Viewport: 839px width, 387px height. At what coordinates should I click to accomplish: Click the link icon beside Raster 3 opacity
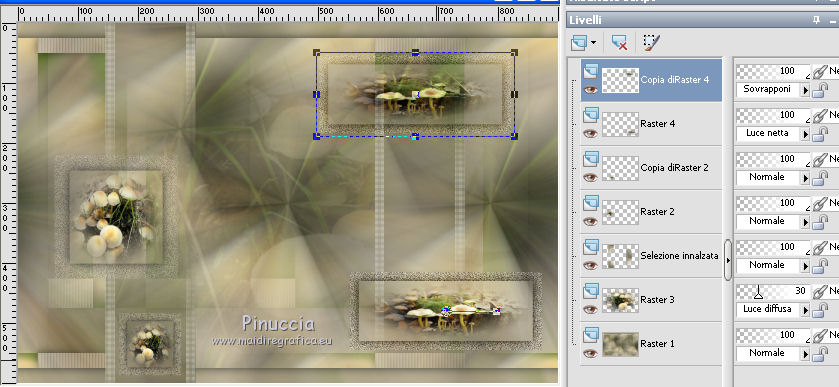820,291
